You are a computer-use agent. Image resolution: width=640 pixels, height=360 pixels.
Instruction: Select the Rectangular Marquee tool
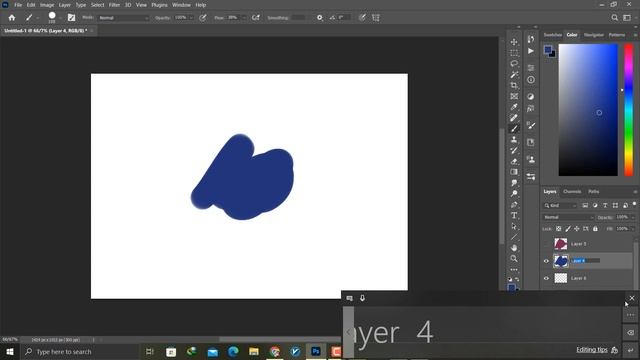(x=514, y=53)
